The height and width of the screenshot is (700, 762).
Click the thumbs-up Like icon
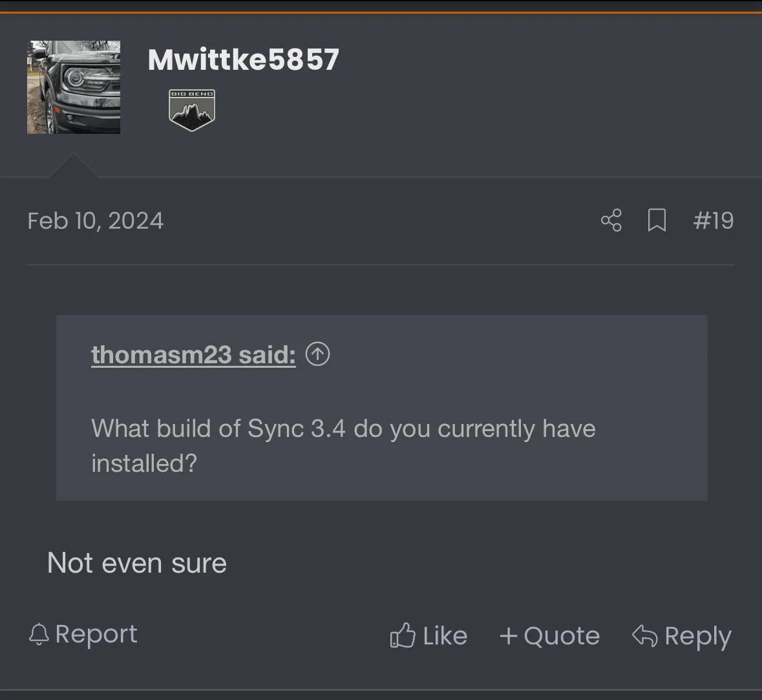pos(402,635)
